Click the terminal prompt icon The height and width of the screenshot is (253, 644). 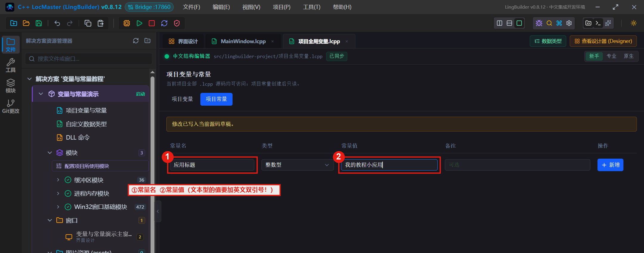598,23
